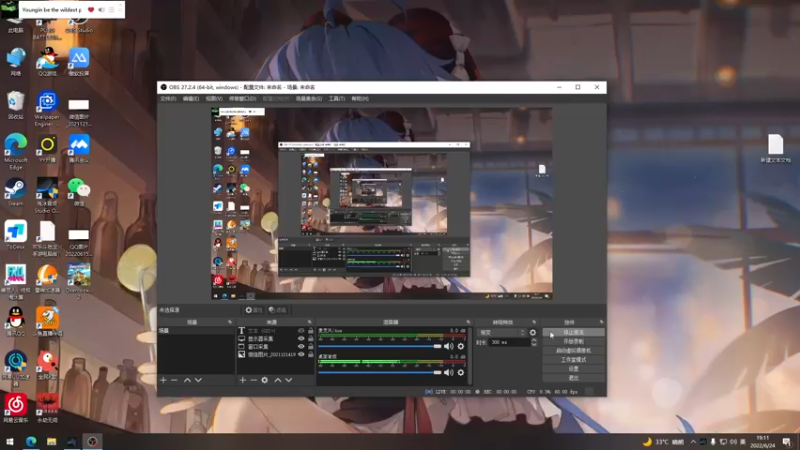Open the Docks menu in OBS

coord(242,98)
